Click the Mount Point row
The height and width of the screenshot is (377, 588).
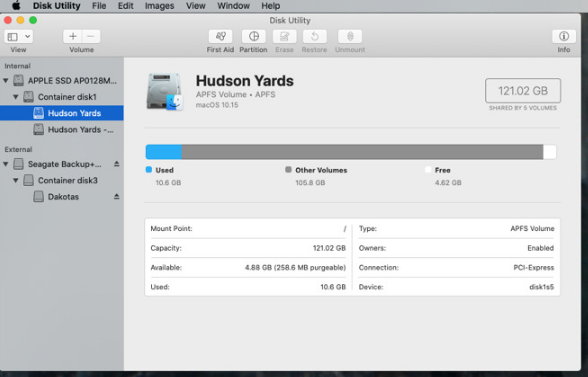pos(248,228)
